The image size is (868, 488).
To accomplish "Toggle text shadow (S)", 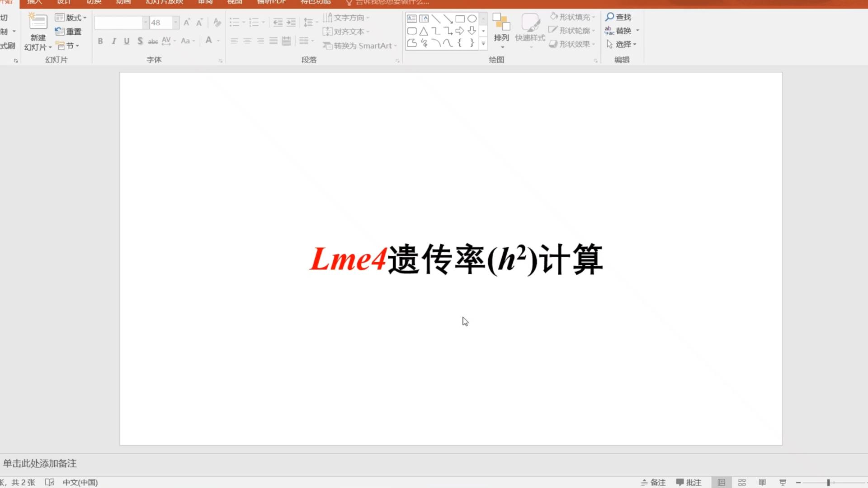I will click(140, 41).
